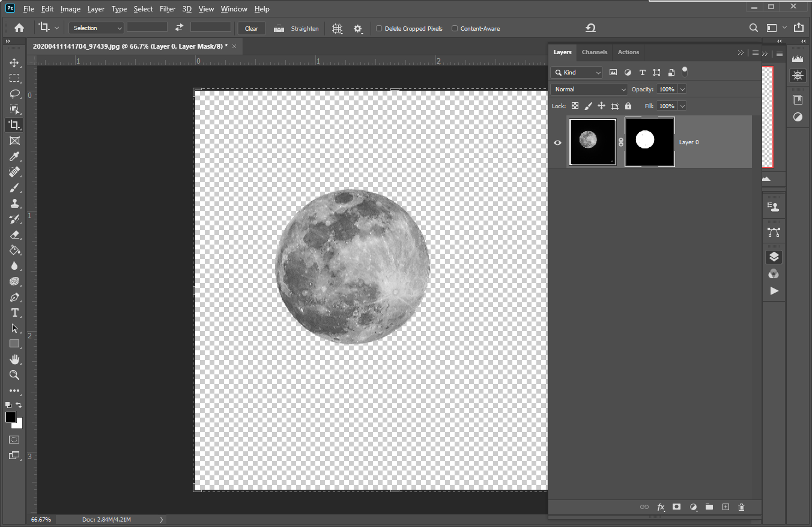Open the Selection crop preset dropdown

97,28
